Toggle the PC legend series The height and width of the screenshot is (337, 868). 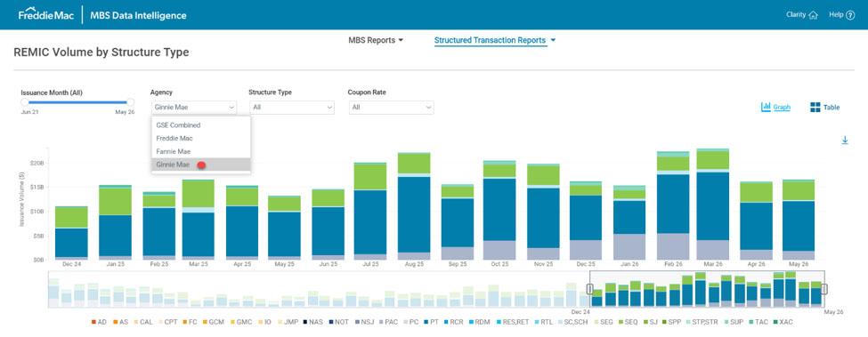pos(410,321)
